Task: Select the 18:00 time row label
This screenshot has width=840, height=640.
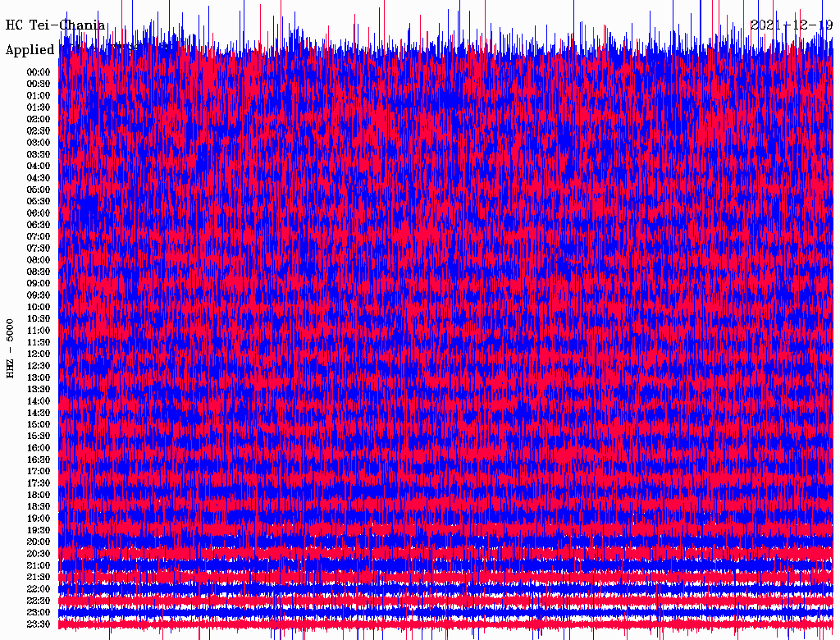Action: click(39, 496)
